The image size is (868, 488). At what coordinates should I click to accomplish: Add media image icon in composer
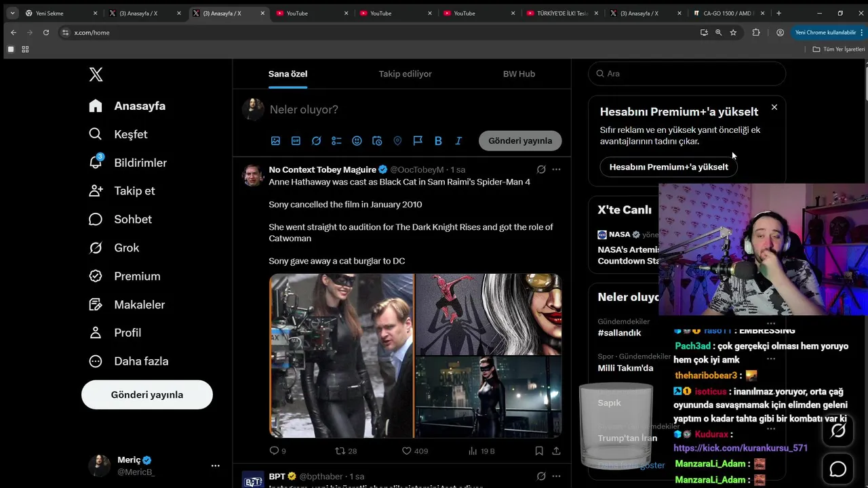(x=275, y=141)
